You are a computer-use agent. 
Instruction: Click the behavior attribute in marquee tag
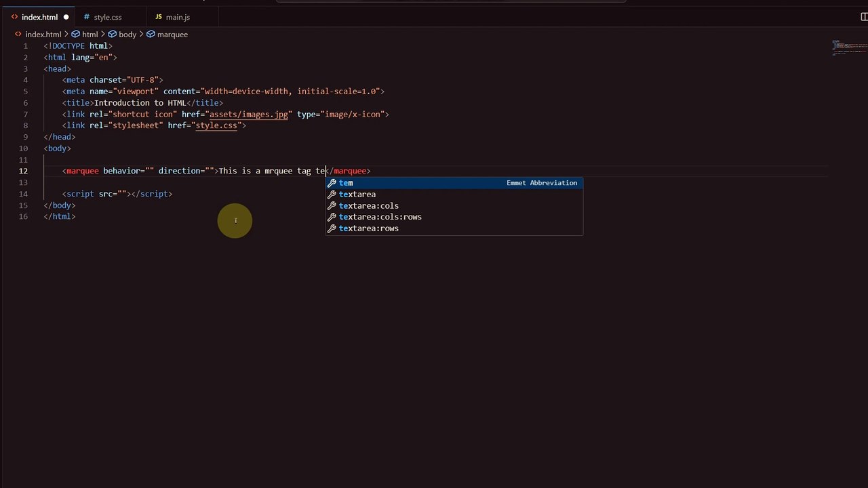coord(129,171)
